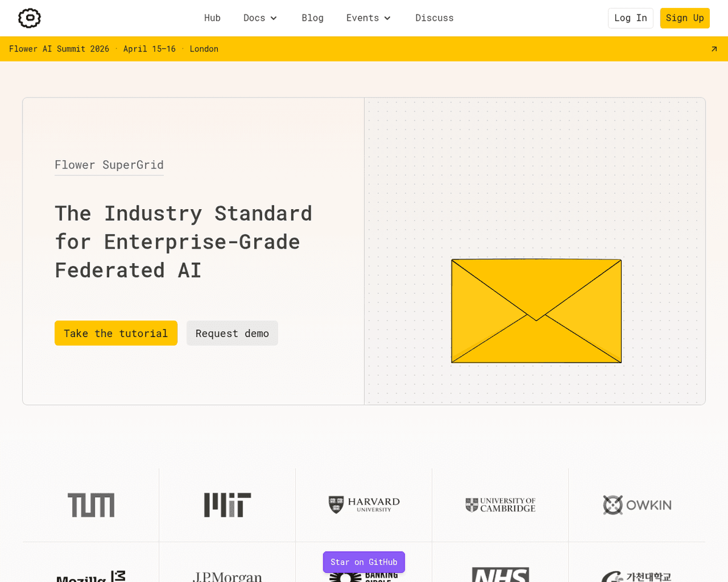Expand the Docs dropdown menu
Screen dimensions: 728x582
point(260,18)
